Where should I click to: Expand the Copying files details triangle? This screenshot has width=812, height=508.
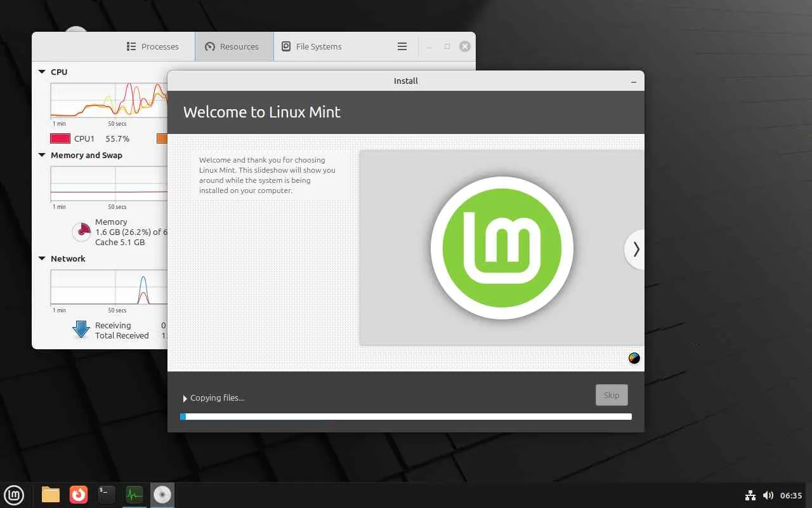185,399
